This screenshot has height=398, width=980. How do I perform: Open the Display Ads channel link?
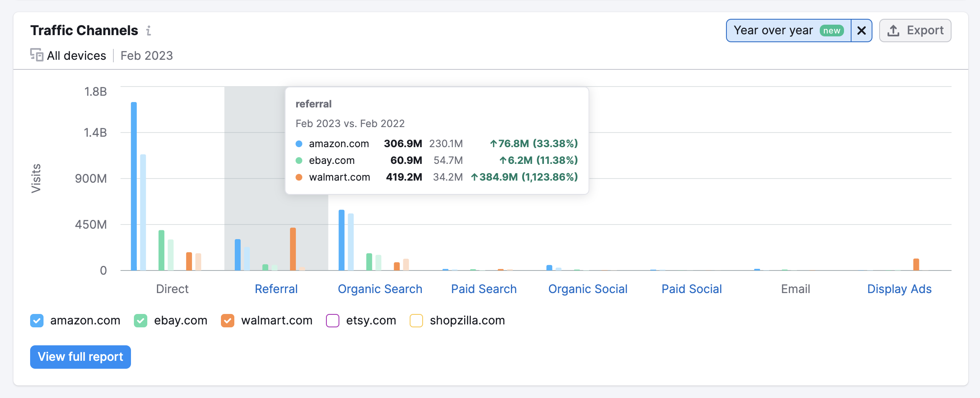click(x=899, y=289)
